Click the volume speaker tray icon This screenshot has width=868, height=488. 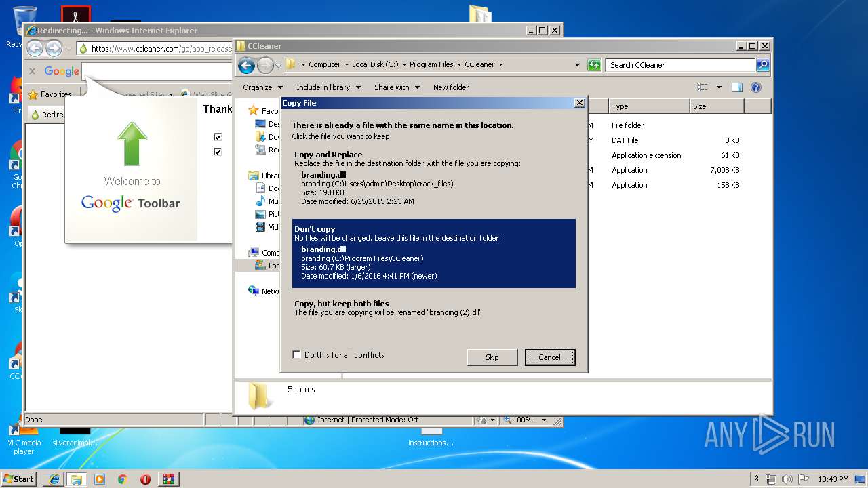coord(787,479)
